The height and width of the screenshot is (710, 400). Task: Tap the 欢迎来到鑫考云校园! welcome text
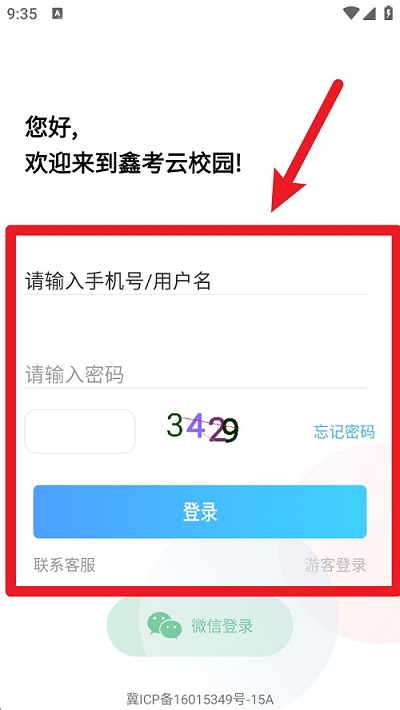click(x=133, y=163)
